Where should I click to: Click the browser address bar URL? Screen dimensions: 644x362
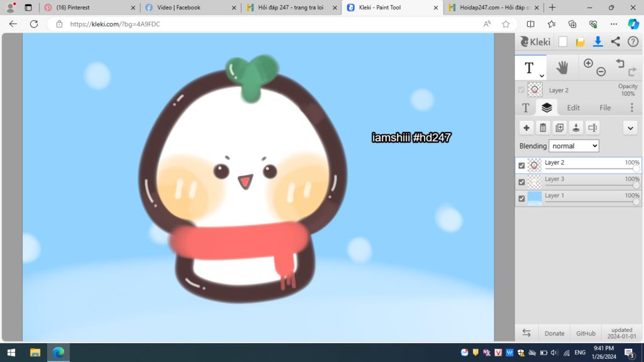point(115,24)
